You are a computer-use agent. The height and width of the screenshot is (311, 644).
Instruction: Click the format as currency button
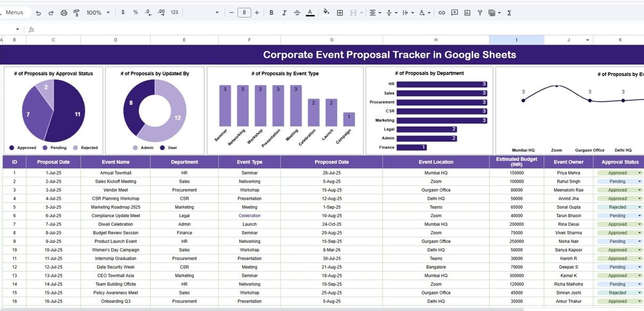(123, 13)
